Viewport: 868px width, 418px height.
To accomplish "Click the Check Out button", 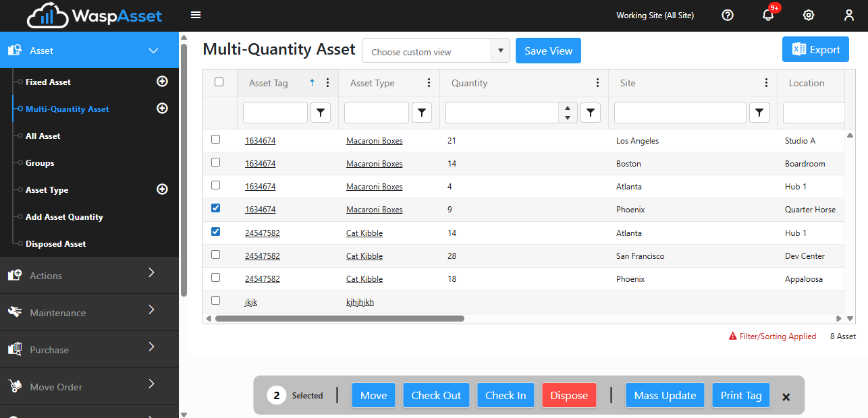I will pyautogui.click(x=436, y=395).
